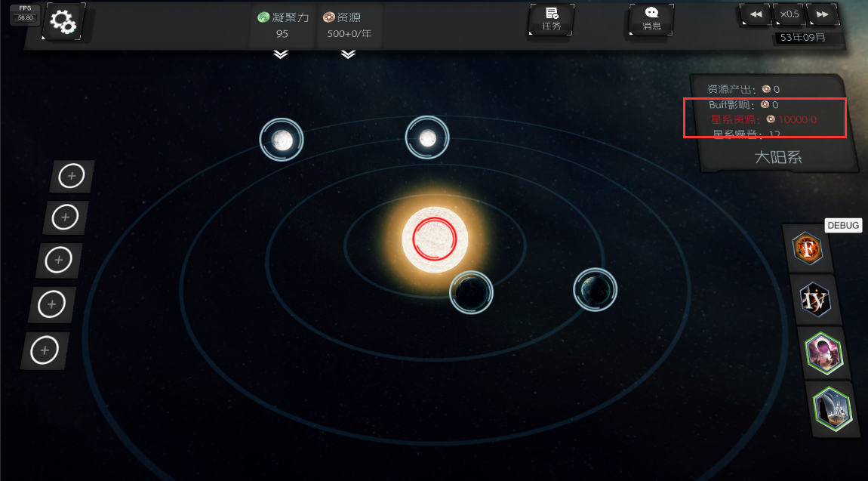This screenshot has width=868, height=481.
Task: Select the dark planet right of sun
Action: pyautogui.click(x=595, y=289)
